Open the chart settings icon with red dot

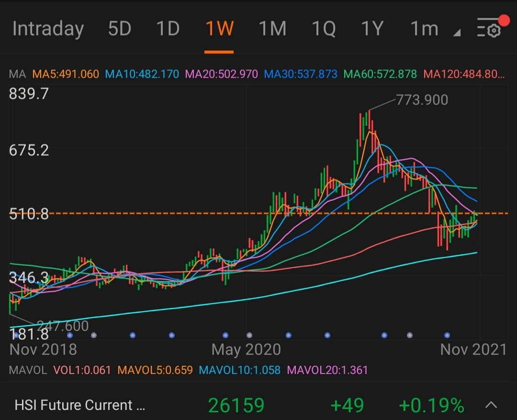pyautogui.click(x=489, y=30)
